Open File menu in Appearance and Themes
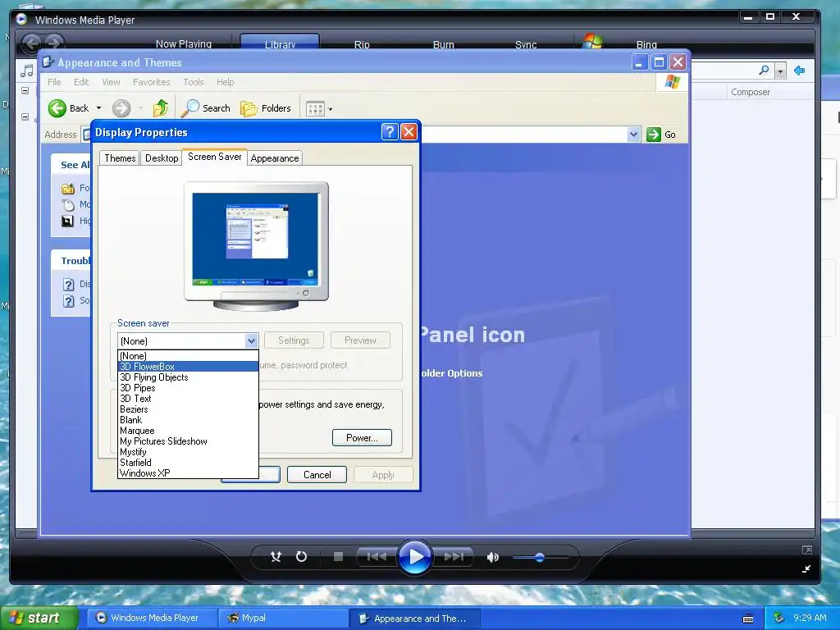This screenshot has height=630, width=840. (54, 82)
